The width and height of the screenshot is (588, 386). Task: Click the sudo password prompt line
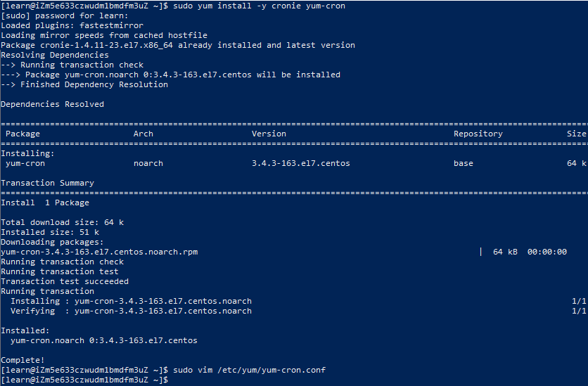65,15
